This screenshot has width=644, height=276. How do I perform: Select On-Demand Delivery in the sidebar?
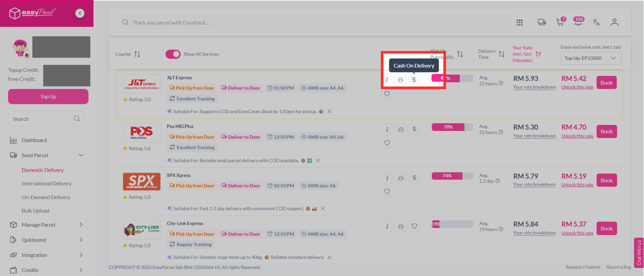pos(46,197)
